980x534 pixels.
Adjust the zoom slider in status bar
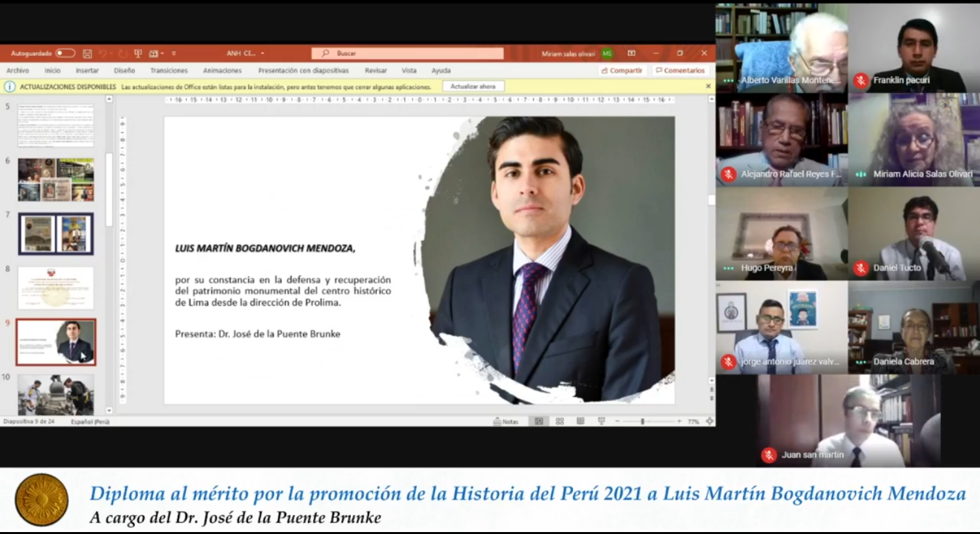point(642,421)
